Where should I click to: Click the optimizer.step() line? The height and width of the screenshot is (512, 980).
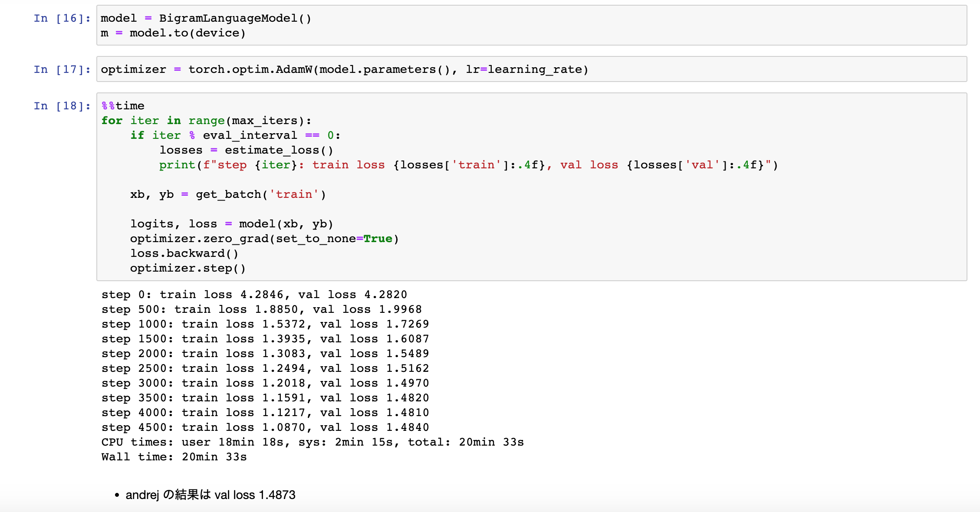click(x=188, y=268)
